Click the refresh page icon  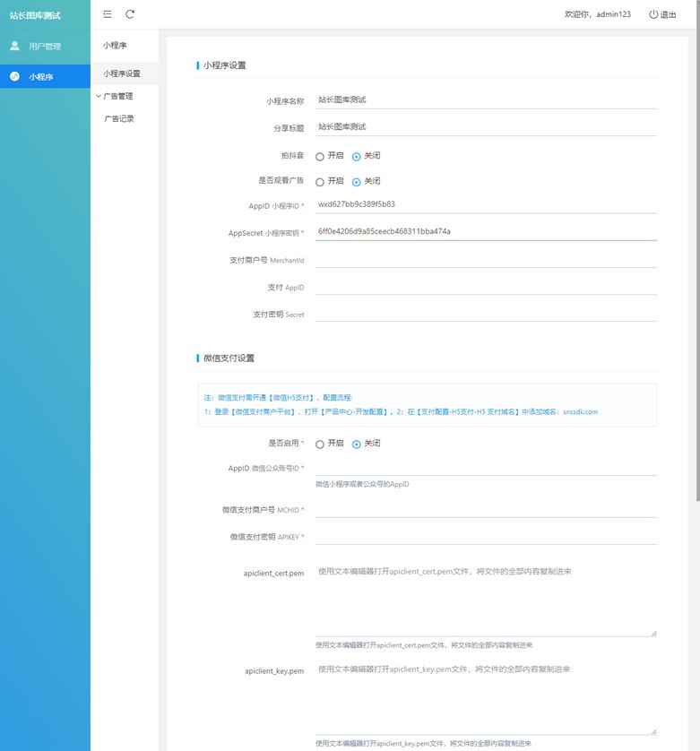[x=130, y=14]
